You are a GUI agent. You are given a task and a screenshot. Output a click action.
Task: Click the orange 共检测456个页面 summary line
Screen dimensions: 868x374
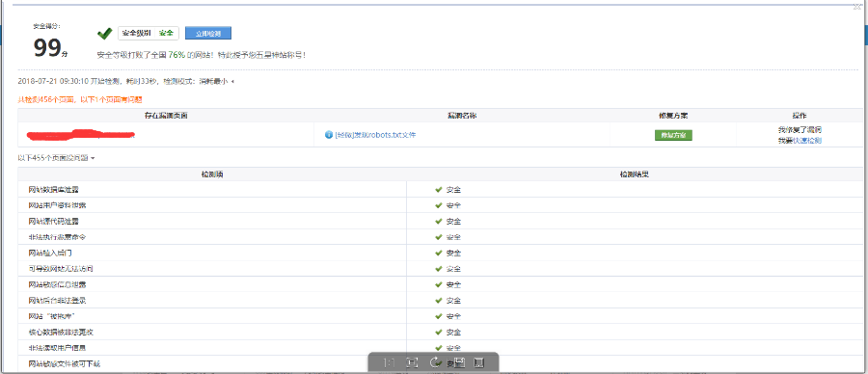80,99
